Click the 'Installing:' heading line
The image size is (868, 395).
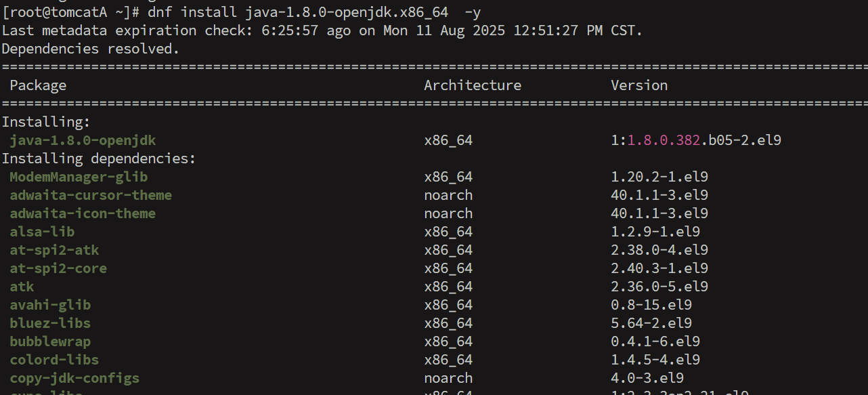click(46, 122)
